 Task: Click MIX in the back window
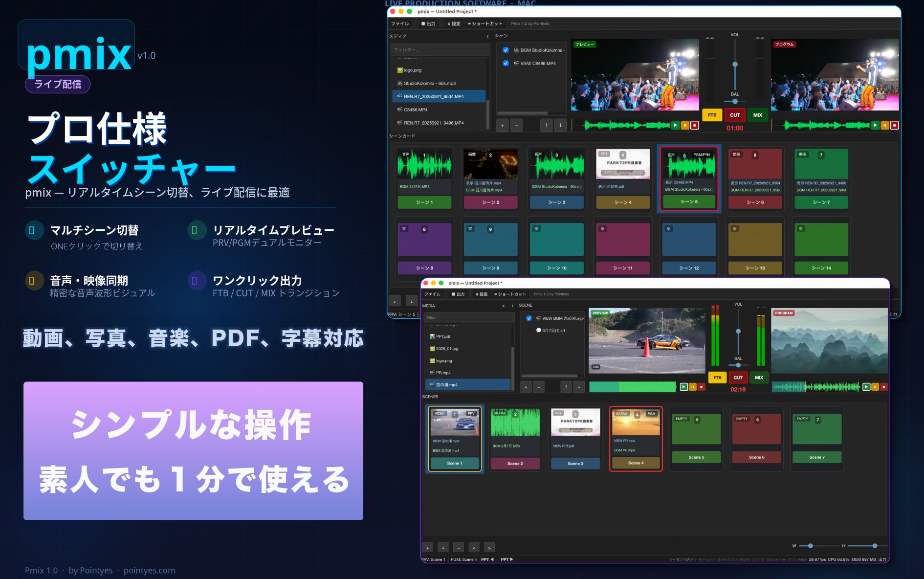click(x=758, y=115)
